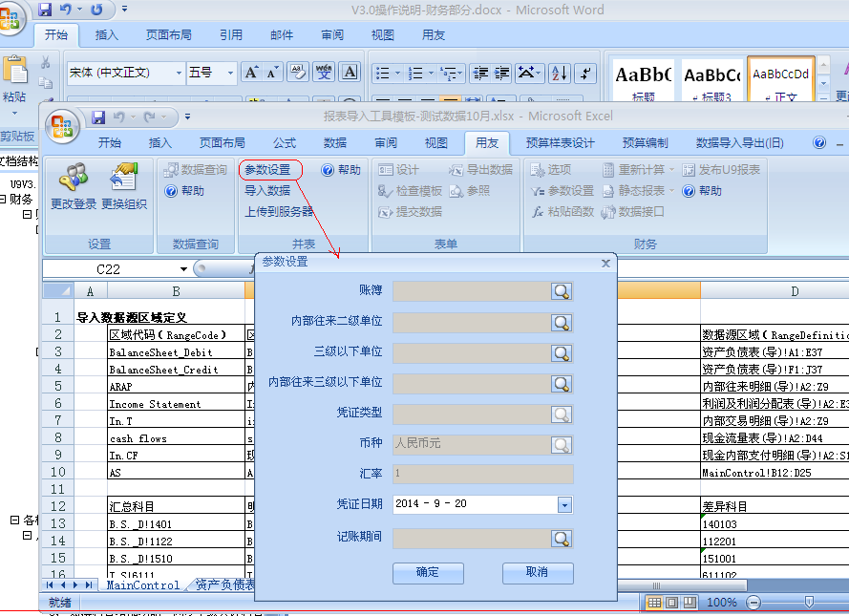Close the 参数设置 dialog
849x616 pixels.
(x=605, y=263)
